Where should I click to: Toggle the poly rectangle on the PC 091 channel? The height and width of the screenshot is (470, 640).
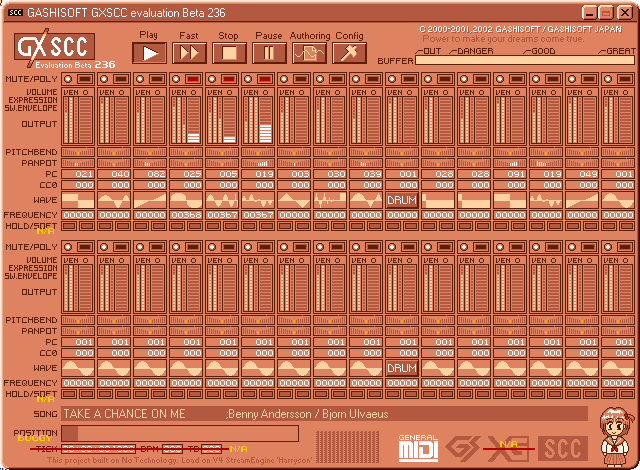coord(517,79)
